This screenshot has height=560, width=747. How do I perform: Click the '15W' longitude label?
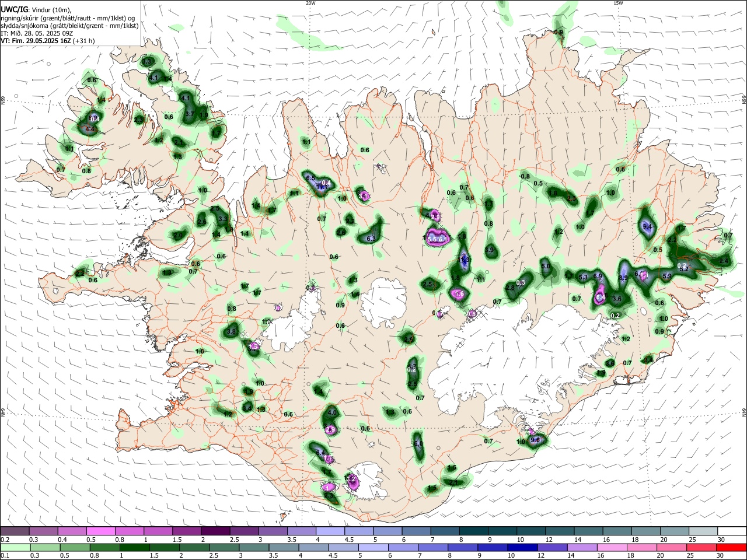click(619, 3)
